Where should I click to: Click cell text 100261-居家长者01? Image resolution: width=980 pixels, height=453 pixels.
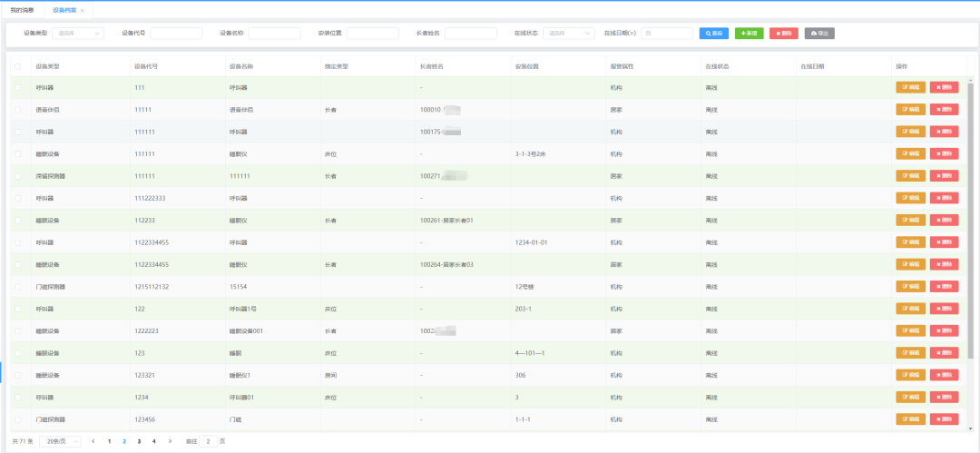(x=446, y=221)
